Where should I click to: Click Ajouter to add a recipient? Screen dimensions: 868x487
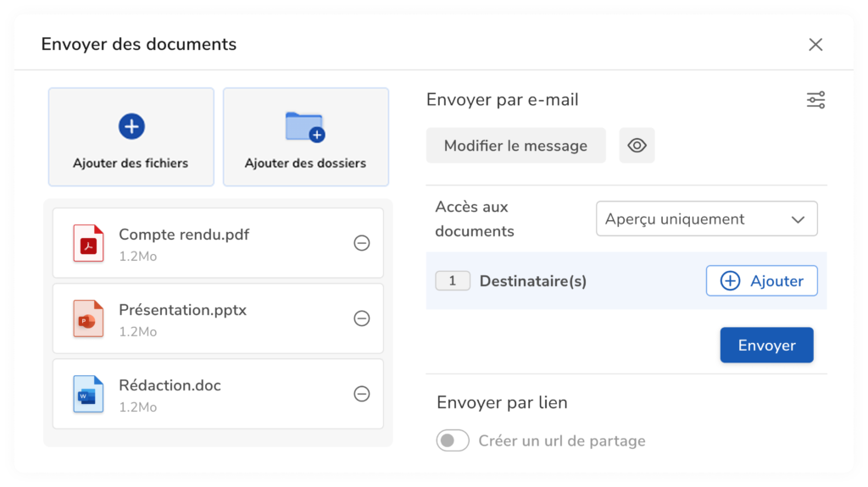click(762, 280)
